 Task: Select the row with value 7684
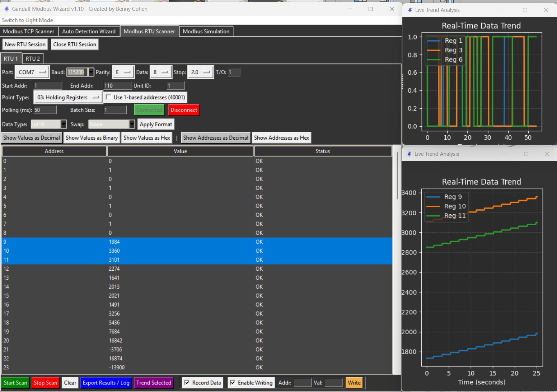pyautogui.click(x=197, y=332)
